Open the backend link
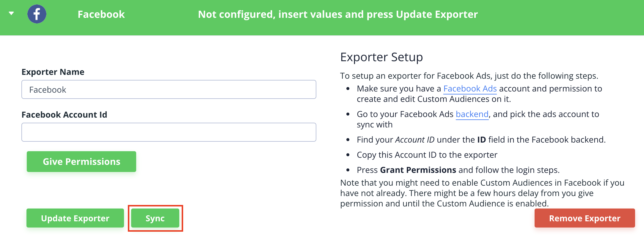 (472, 114)
